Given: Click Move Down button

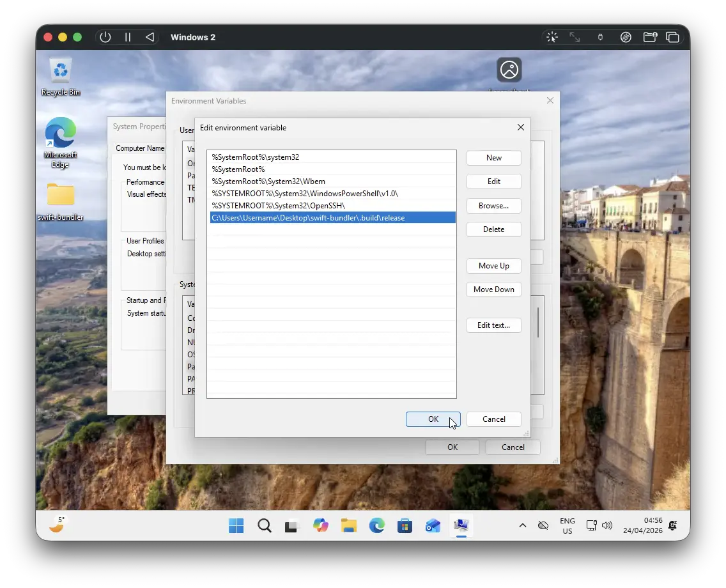Looking at the screenshot, I should pyautogui.click(x=493, y=290).
